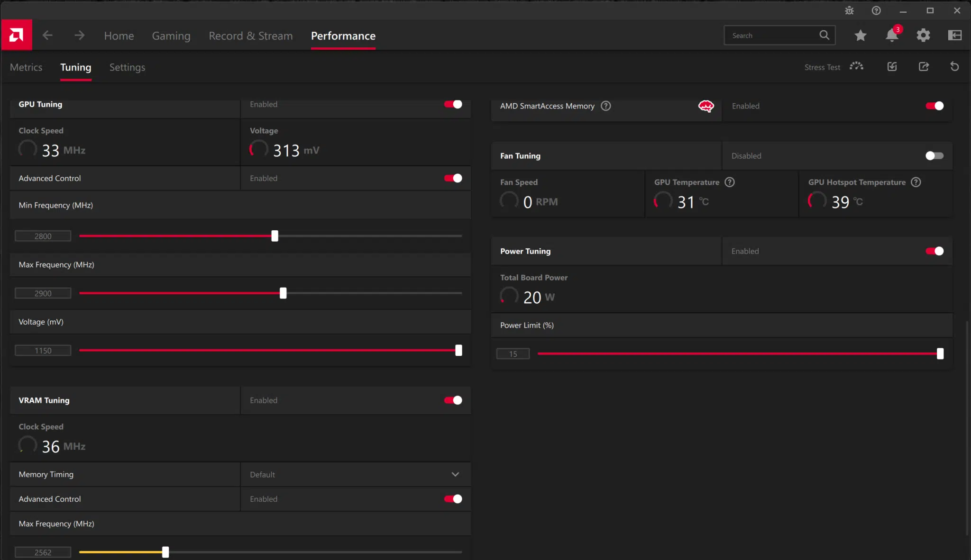Click the vertical scrollbar on right edge
This screenshot has width=971, height=560.
(967, 428)
